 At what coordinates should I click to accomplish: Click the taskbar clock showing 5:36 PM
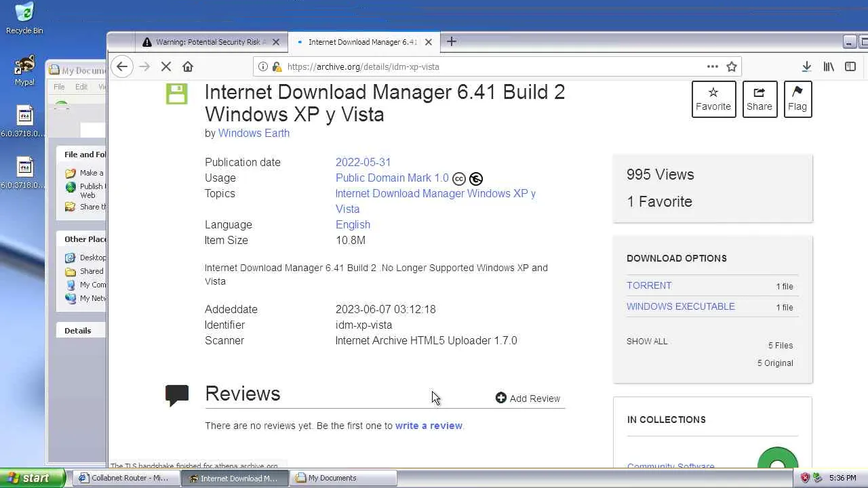tap(842, 478)
